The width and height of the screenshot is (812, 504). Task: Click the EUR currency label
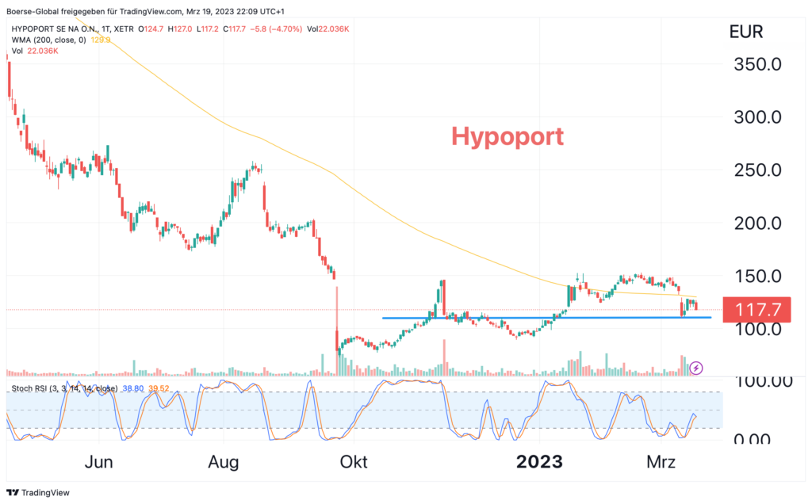(x=745, y=32)
